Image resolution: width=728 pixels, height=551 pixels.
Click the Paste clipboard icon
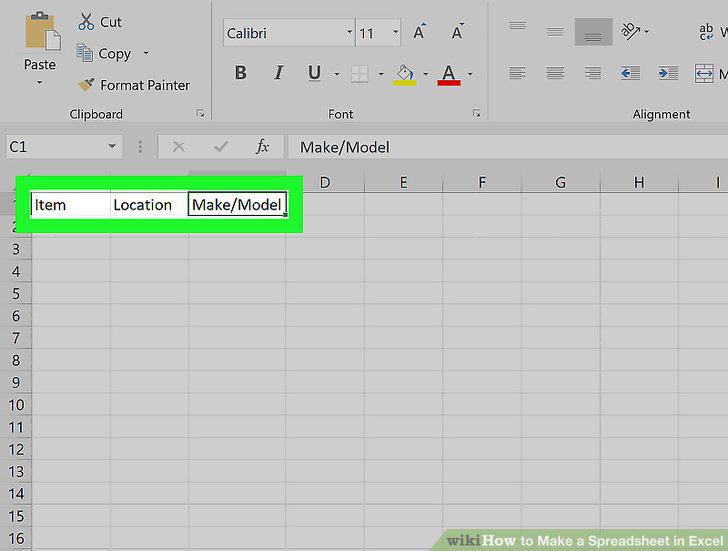(x=42, y=31)
